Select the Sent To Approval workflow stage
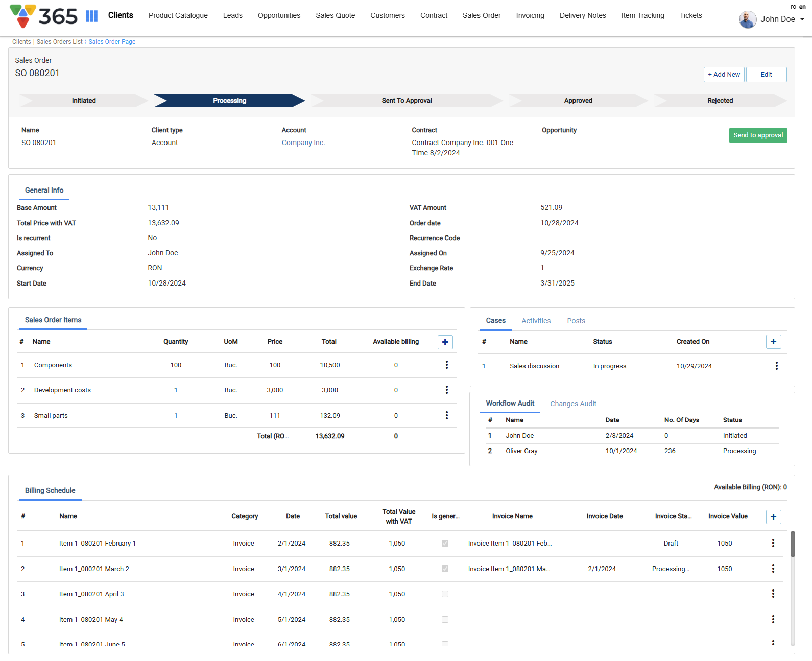This screenshot has height=661, width=812. (407, 101)
